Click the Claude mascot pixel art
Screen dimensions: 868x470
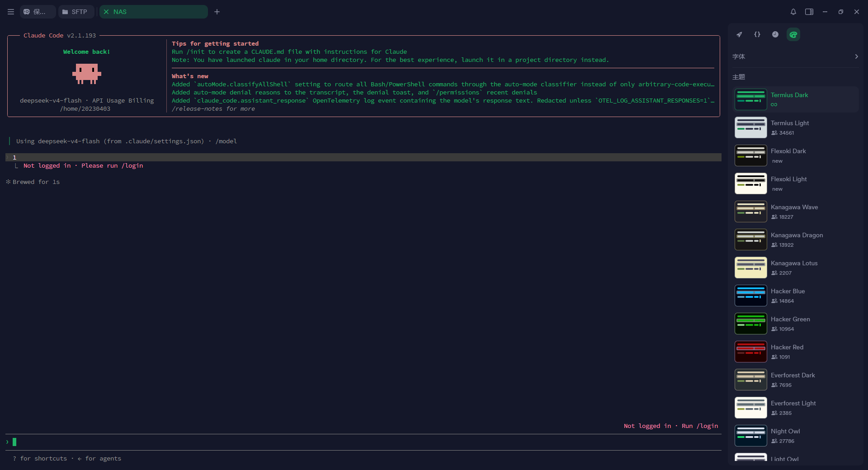87,74
